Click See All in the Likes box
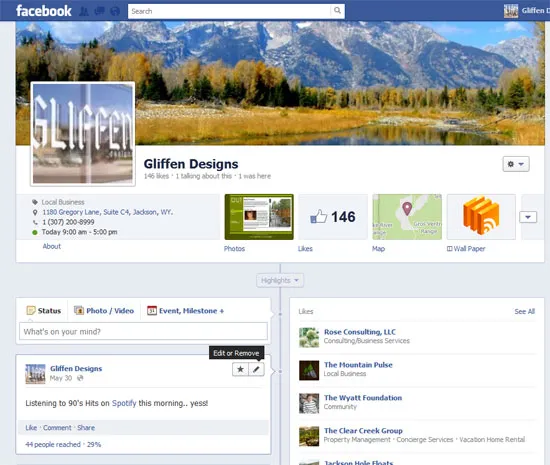 524,311
